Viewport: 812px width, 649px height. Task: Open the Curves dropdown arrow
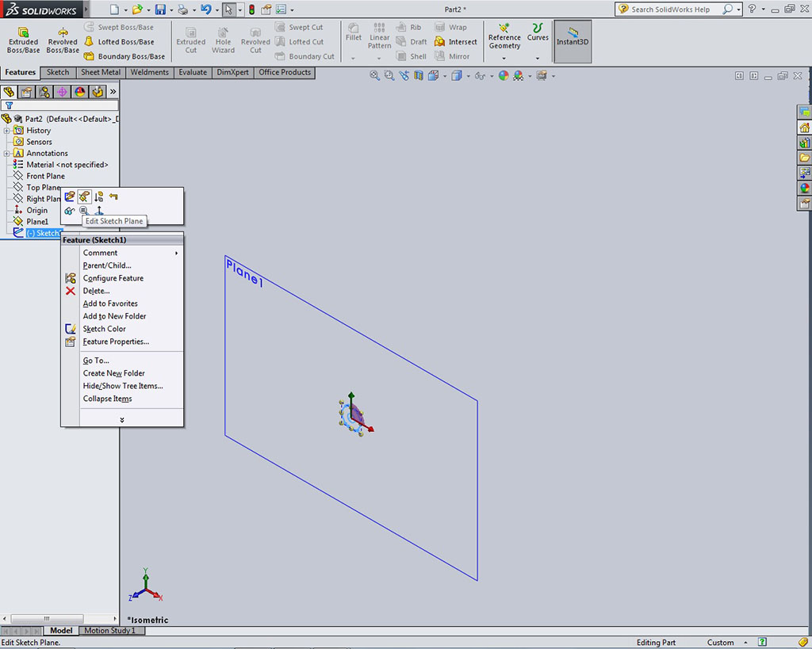tap(538, 58)
